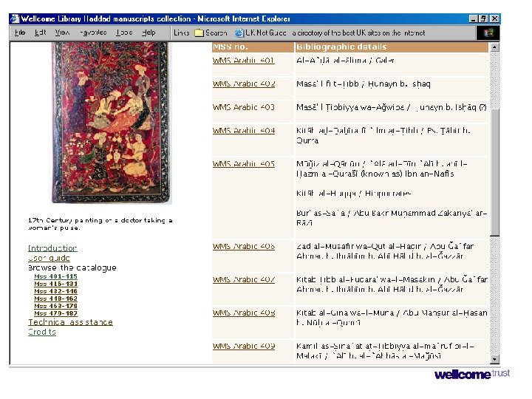Open the Help menu
This screenshot has height=399, width=532.
[149, 33]
